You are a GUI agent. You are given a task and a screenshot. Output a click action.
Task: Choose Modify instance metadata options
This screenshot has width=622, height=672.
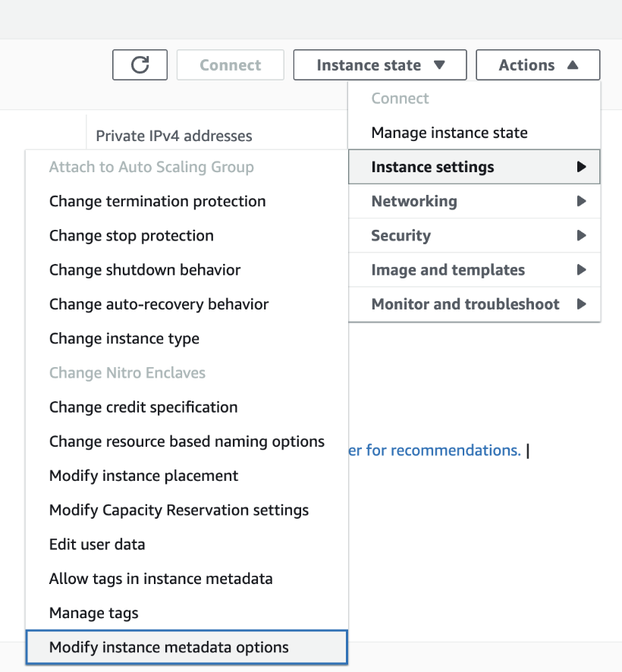(x=168, y=647)
